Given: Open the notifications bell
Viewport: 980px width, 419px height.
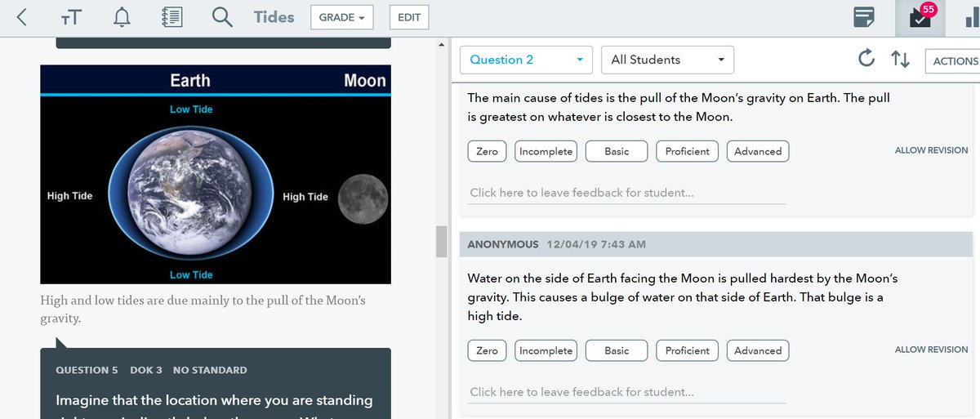Looking at the screenshot, I should [122, 17].
